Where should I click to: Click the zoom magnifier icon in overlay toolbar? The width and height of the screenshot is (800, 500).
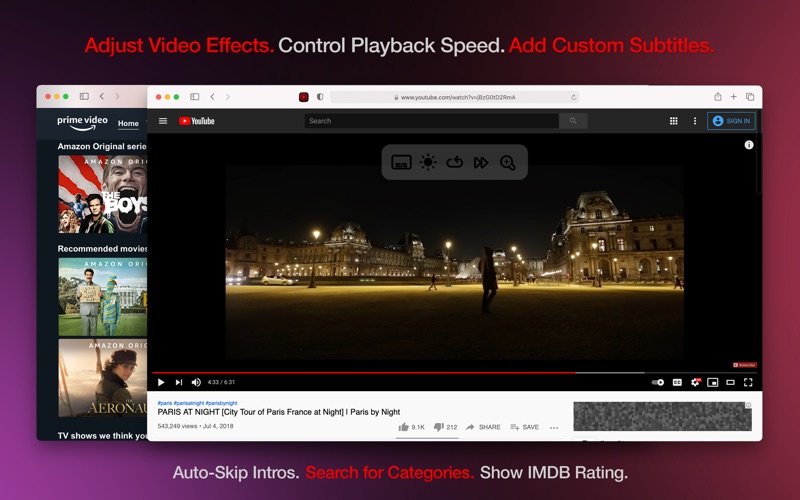tap(507, 163)
